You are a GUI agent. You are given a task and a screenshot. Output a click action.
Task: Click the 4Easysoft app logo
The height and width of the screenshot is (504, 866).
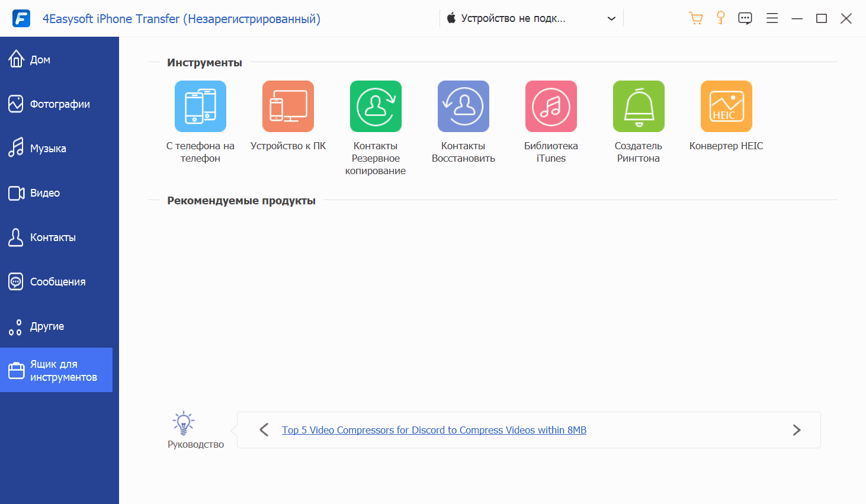21,18
